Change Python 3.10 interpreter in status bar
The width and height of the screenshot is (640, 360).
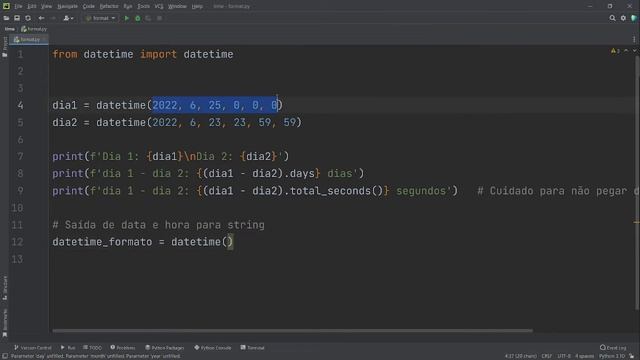[x=612, y=356]
